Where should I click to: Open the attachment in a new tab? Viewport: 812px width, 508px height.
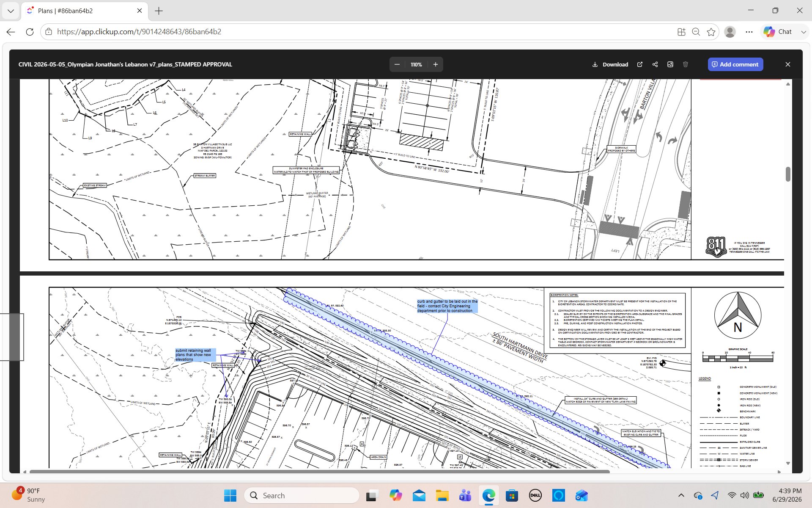(x=640, y=64)
